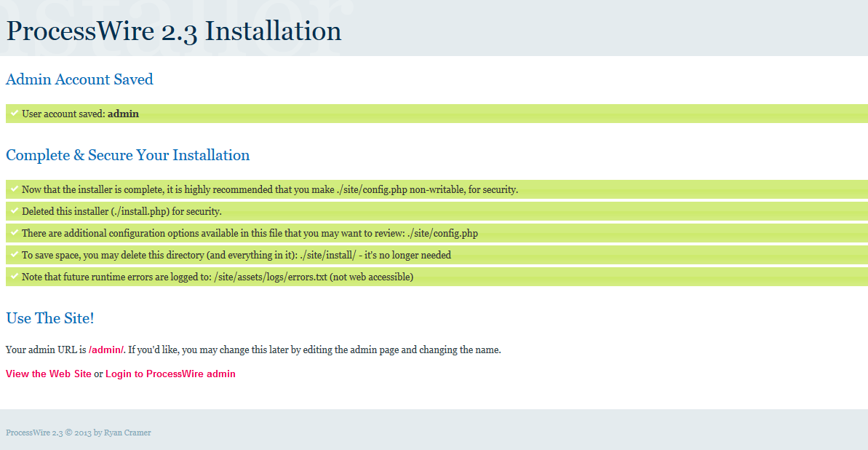
Task: Click the bold admin username text
Action: click(123, 114)
